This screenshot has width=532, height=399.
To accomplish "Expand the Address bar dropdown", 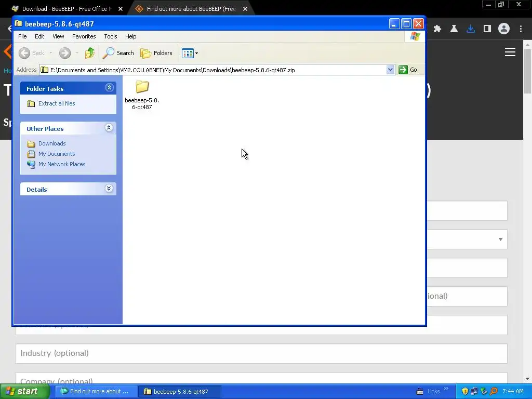I will [390, 70].
